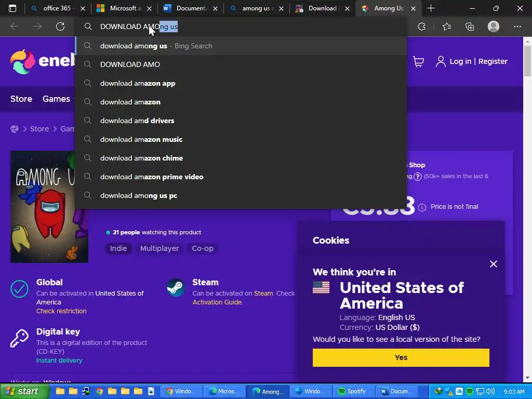This screenshot has height=399, width=532.
Task: Click the Check restriction link
Action: point(61,311)
